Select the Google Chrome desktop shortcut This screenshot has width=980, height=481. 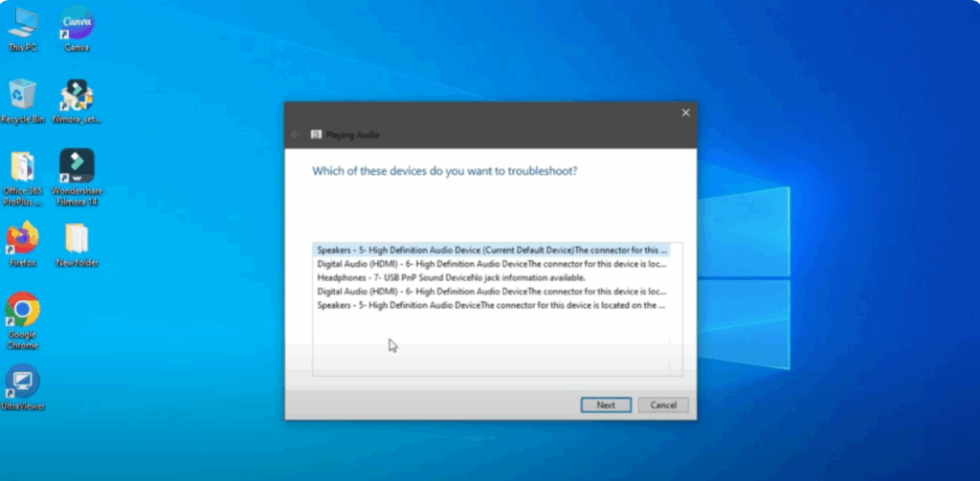pos(23,321)
